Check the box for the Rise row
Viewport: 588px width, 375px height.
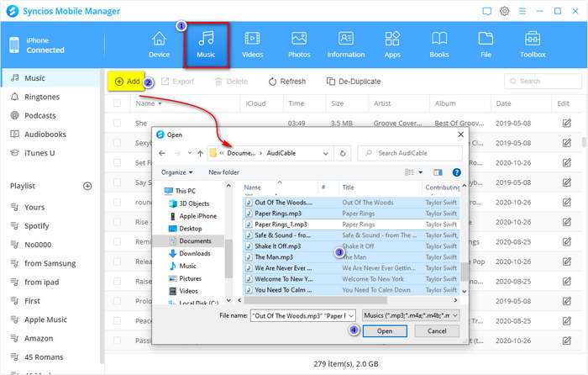coord(118,222)
